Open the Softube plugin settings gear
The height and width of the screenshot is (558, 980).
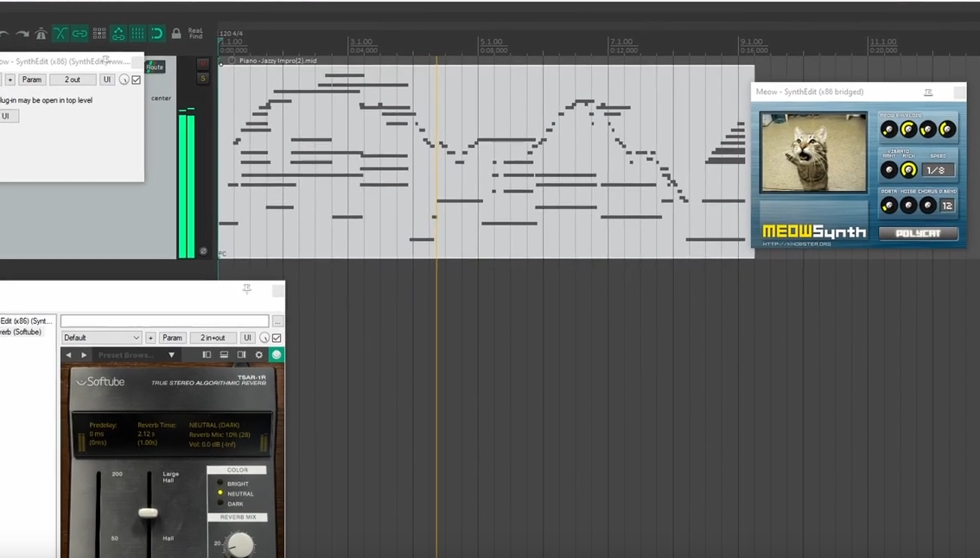(258, 355)
